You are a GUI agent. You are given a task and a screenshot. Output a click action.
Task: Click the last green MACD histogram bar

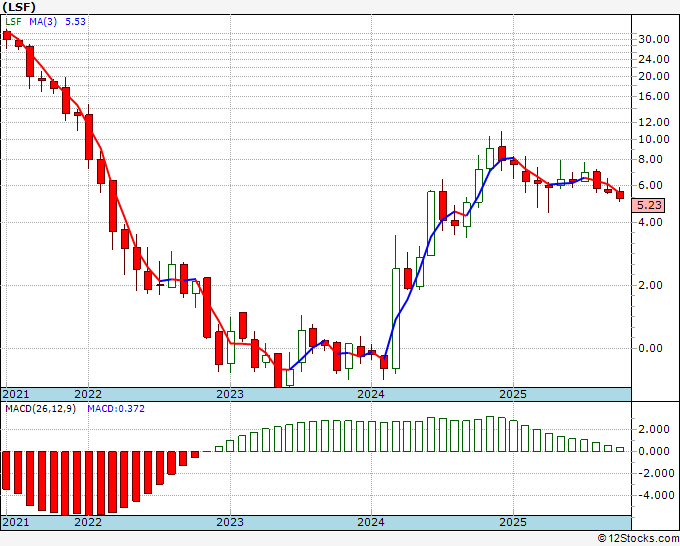tap(620, 449)
